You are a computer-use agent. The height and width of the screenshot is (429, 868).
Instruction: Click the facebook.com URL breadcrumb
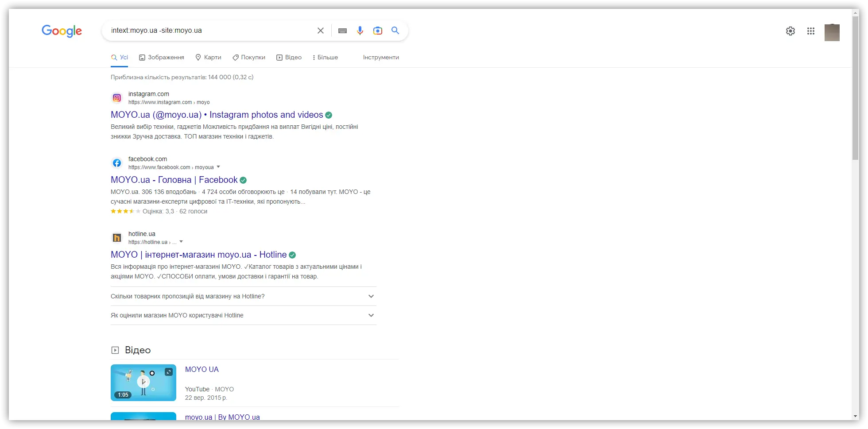[x=171, y=167]
